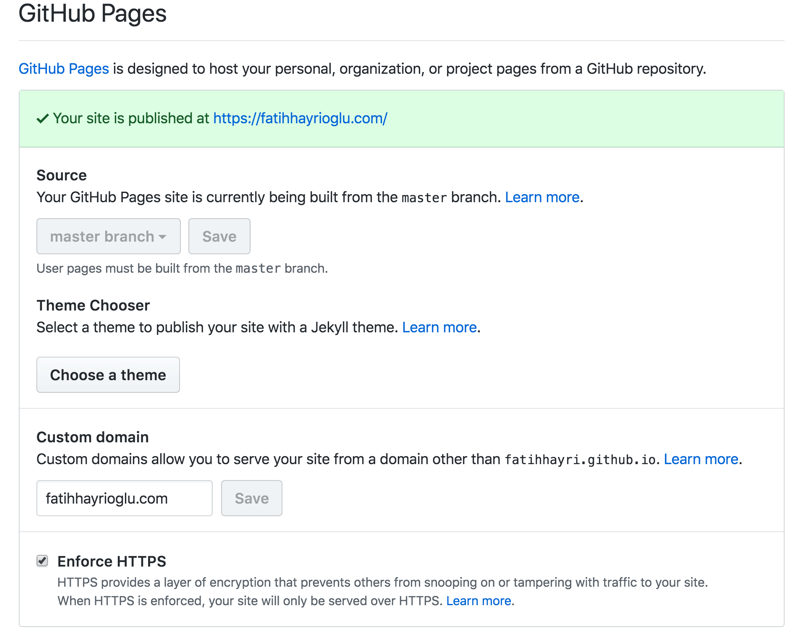Open Learn more about Jekyll themes
The width and height of the screenshot is (800, 642).
(439, 327)
